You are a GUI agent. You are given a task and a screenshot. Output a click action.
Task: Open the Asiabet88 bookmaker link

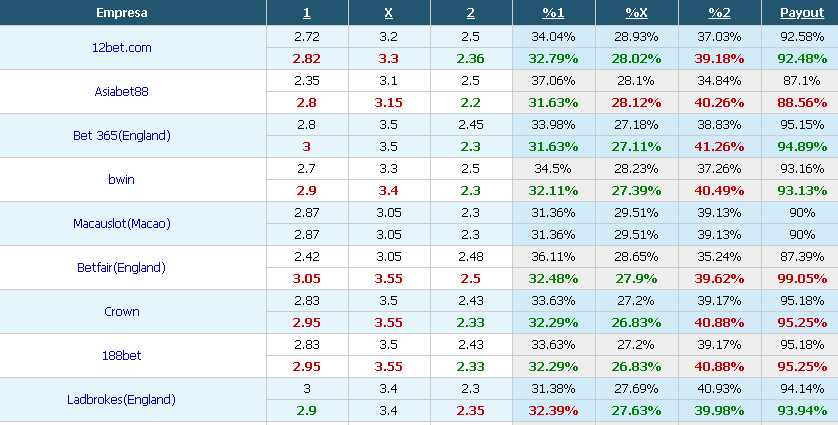pyautogui.click(x=121, y=91)
